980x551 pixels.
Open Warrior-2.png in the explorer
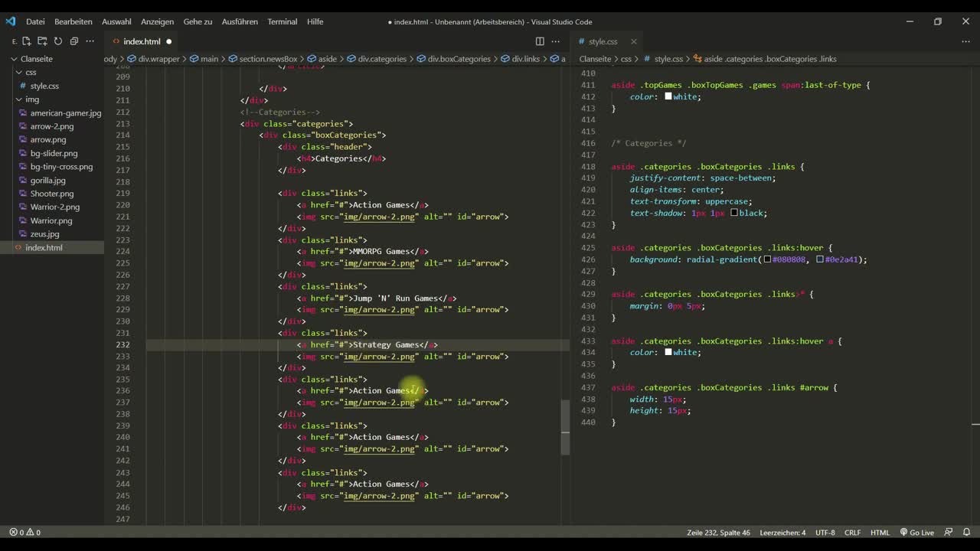[x=54, y=207]
